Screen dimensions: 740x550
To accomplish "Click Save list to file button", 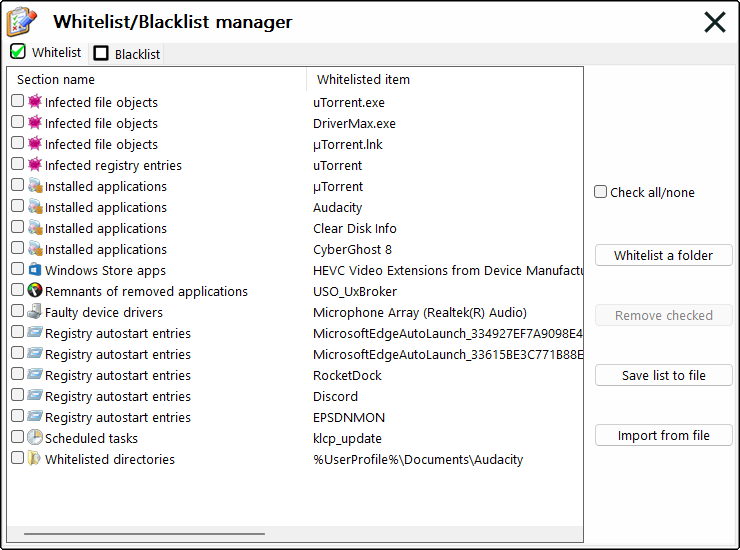I will point(664,375).
